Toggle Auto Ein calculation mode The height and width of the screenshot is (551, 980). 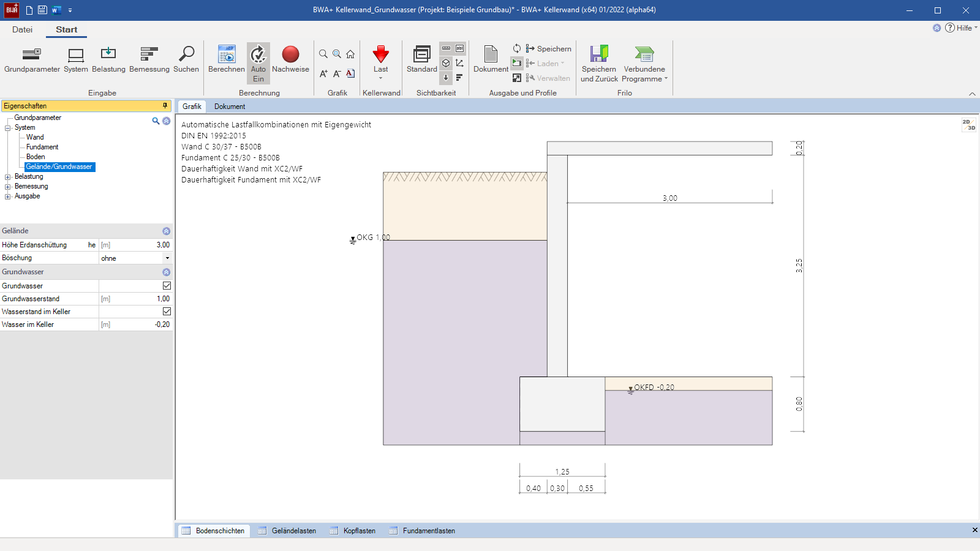pos(258,63)
